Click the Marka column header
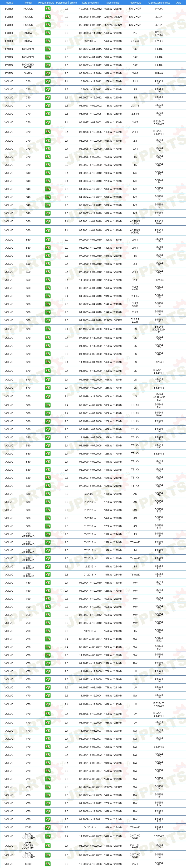186x868 pixels. (9, 2)
